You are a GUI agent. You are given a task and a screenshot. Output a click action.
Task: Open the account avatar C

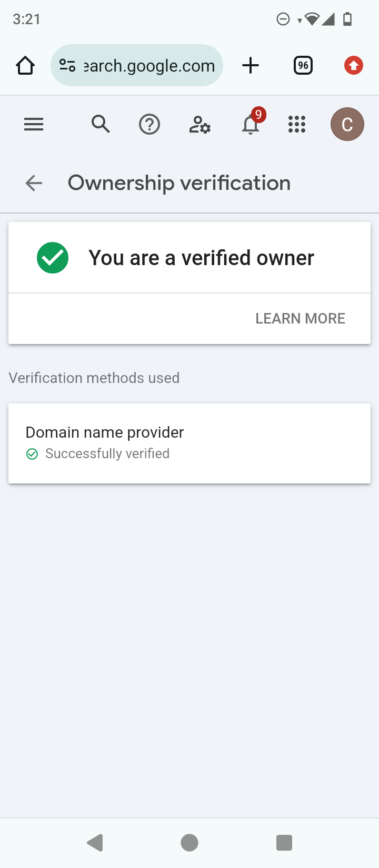pos(347,125)
